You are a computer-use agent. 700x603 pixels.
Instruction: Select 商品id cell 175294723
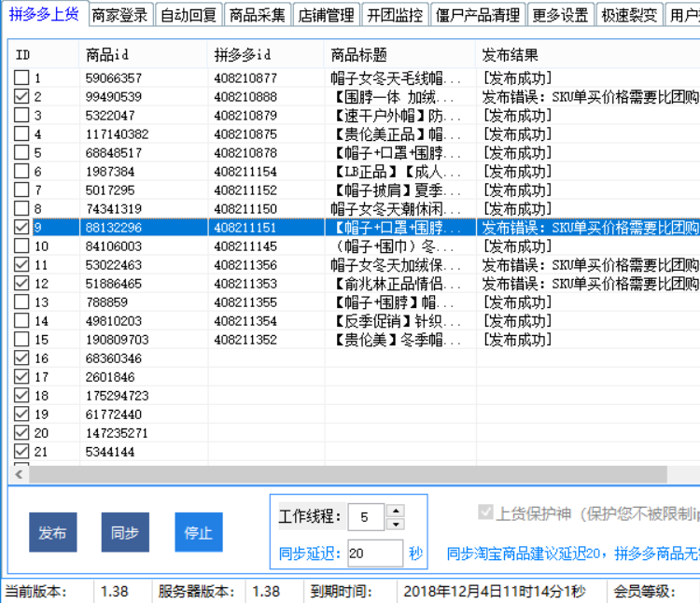pos(117,396)
